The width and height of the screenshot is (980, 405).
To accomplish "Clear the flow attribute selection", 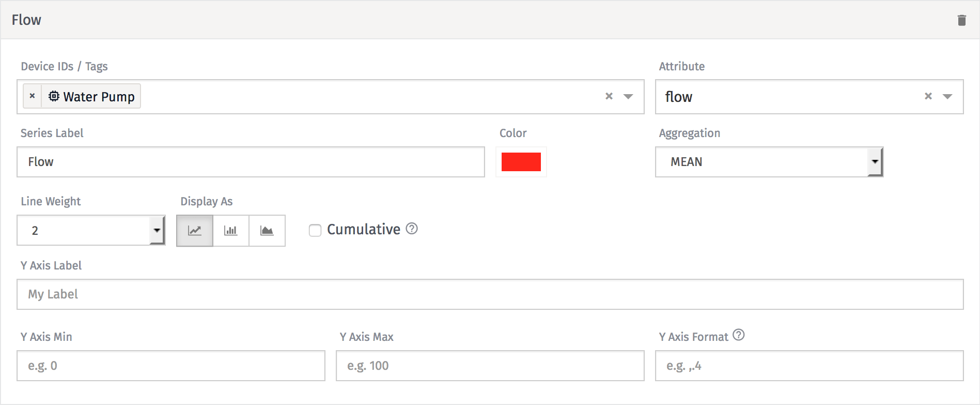I will [928, 96].
